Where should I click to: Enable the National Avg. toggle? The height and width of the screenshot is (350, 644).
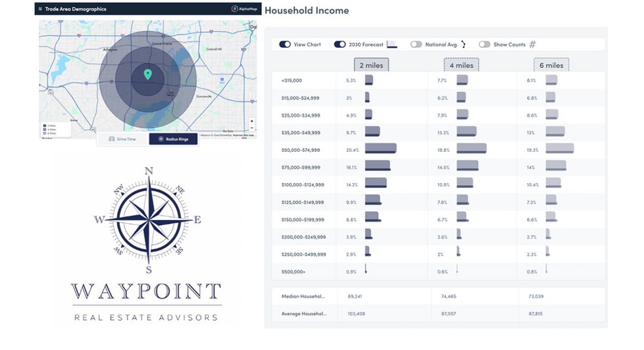[416, 44]
